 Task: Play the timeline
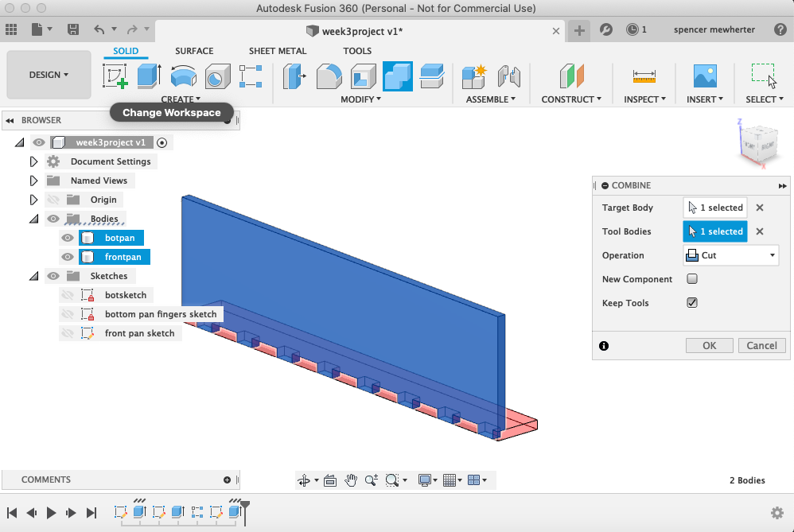pyautogui.click(x=51, y=513)
